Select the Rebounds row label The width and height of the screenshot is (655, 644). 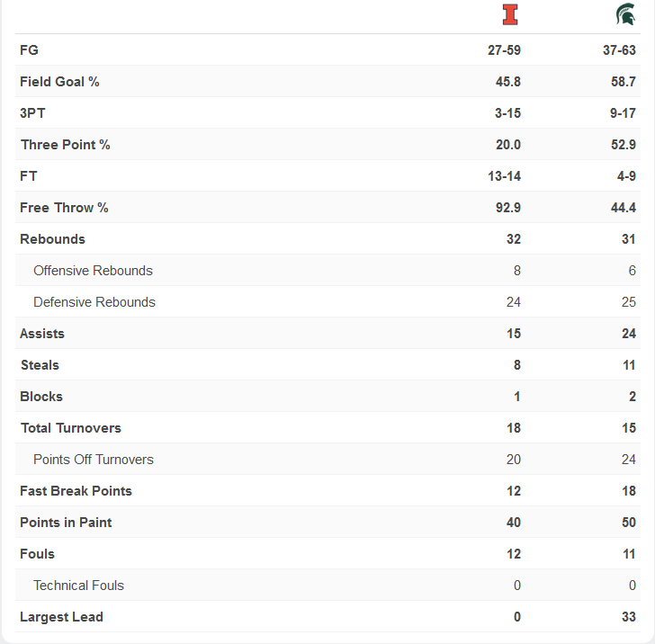click(52, 239)
